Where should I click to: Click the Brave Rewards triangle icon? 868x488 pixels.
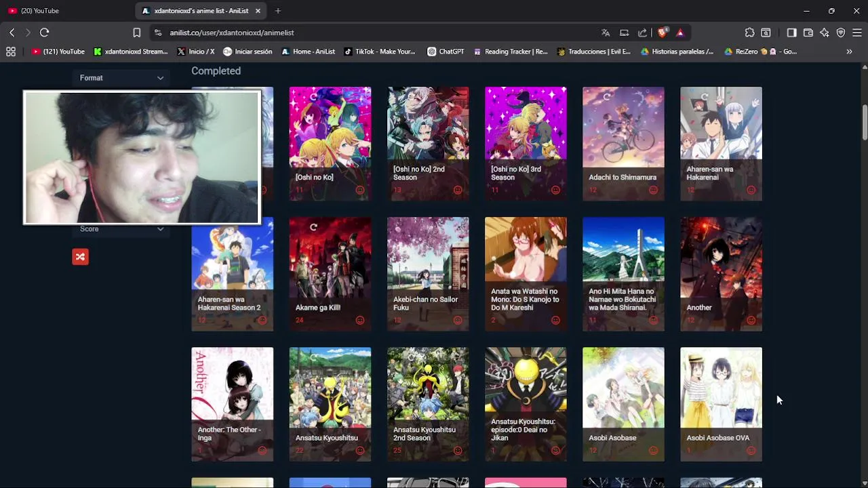(x=680, y=33)
